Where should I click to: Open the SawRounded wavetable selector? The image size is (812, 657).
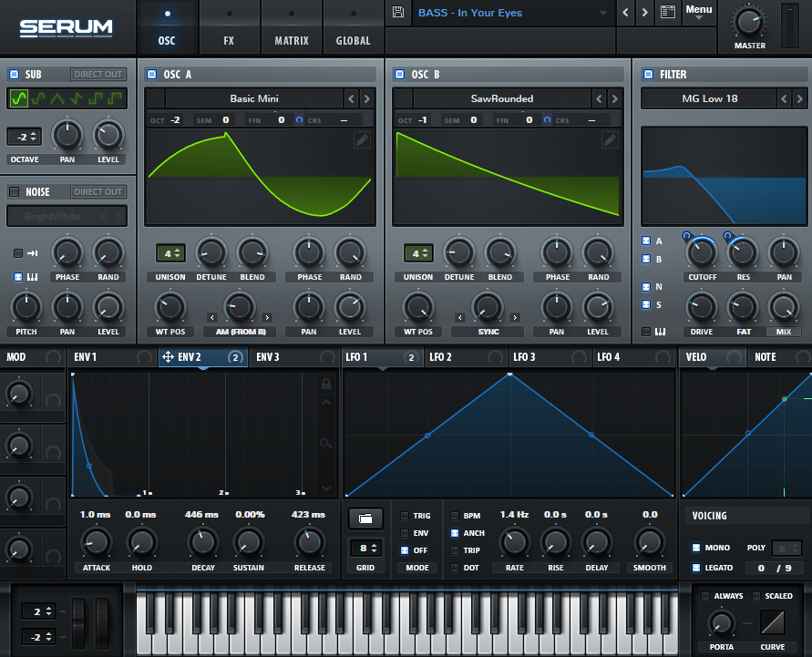(x=502, y=98)
